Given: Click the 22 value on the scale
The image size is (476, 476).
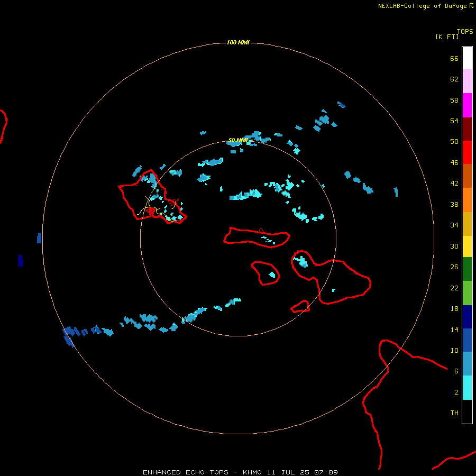Looking at the screenshot, I should pyautogui.click(x=454, y=288).
